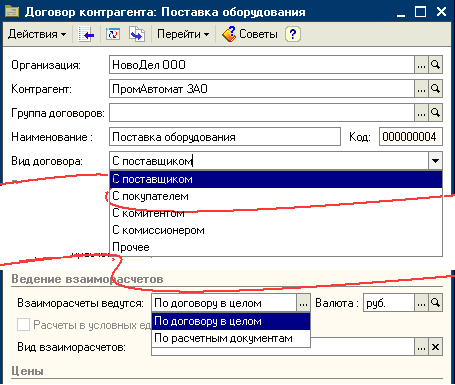Viewport: 455px width, 385px height.
Task: Toggle the Вид договора dropdown arrow
Action: (435, 161)
